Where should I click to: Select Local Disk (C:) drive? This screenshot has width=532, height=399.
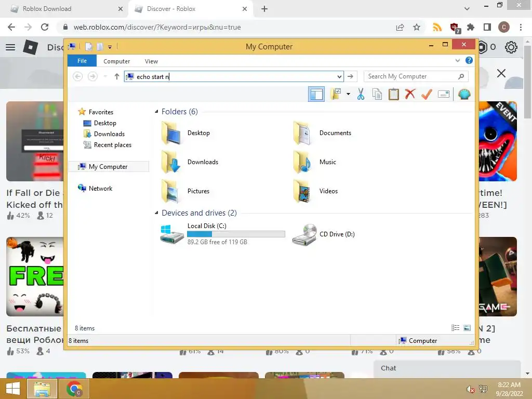pos(222,234)
